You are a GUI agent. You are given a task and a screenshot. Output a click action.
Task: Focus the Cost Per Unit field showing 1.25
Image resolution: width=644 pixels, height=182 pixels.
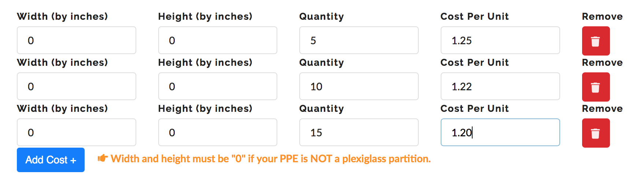(500, 40)
